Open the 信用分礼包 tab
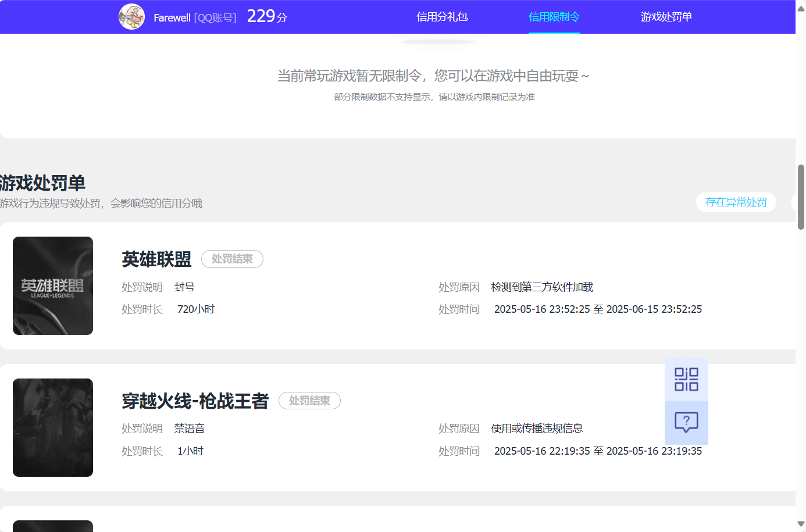Image resolution: width=806 pixels, height=532 pixels. coord(442,17)
